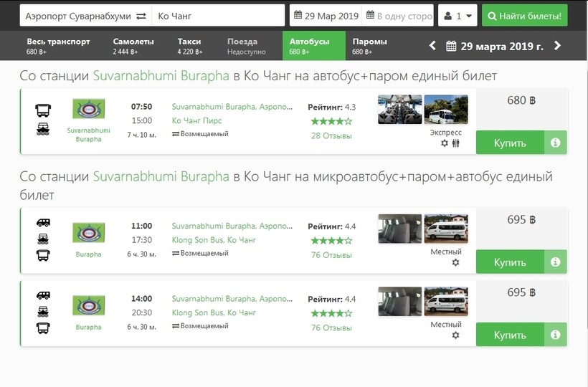Go to next day with right arrow
This screenshot has height=387, width=588.
pos(557,46)
